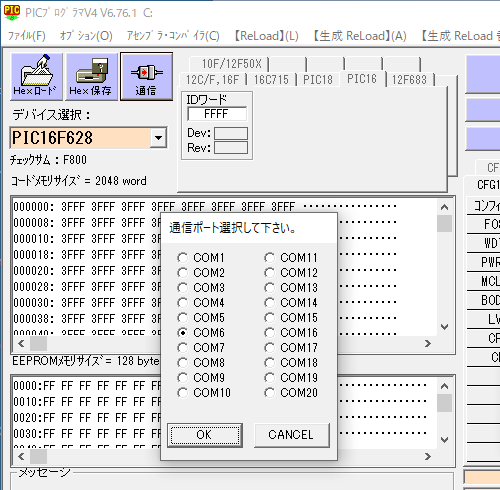
Task: Click the Hex load folder icon button
Action: point(37,76)
